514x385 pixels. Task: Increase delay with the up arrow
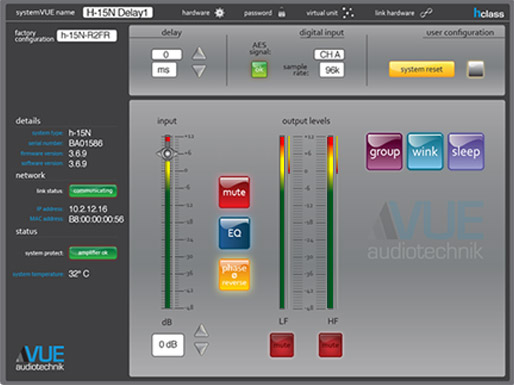pyautogui.click(x=199, y=53)
